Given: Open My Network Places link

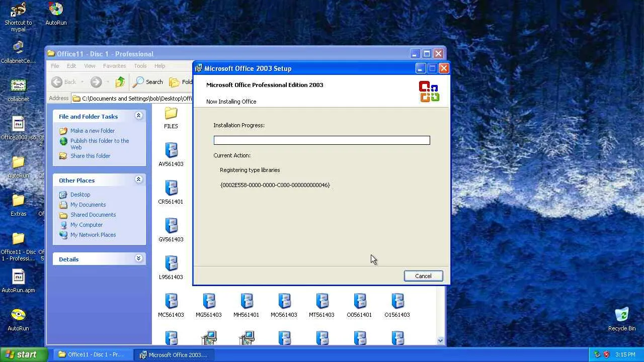Looking at the screenshot, I should point(93,235).
